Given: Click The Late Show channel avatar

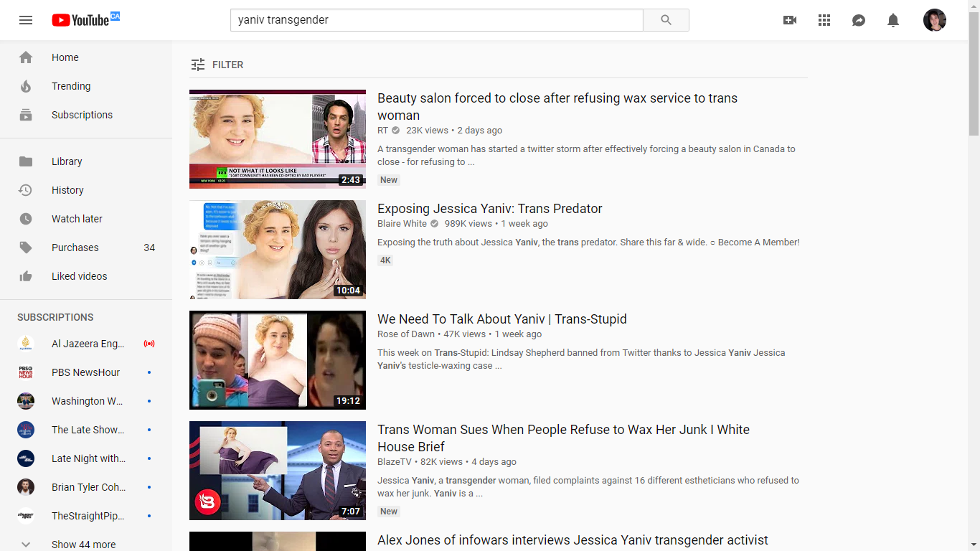Looking at the screenshot, I should pyautogui.click(x=26, y=430).
